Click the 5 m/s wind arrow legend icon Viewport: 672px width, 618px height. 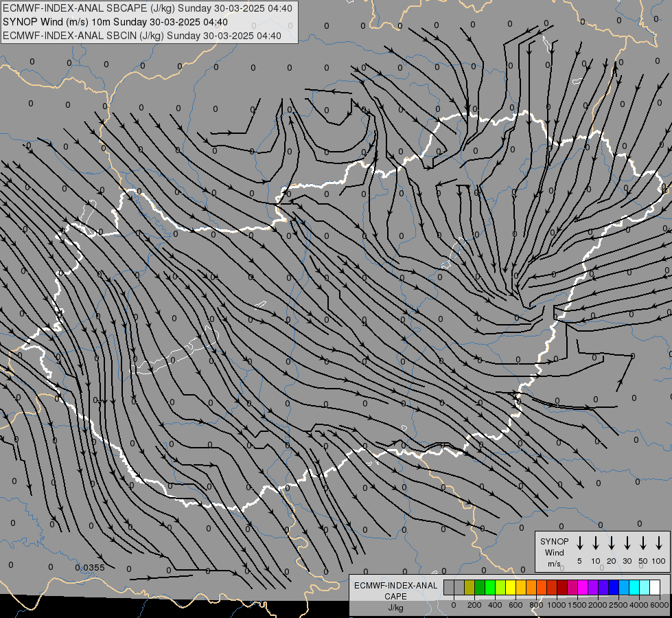(579, 542)
